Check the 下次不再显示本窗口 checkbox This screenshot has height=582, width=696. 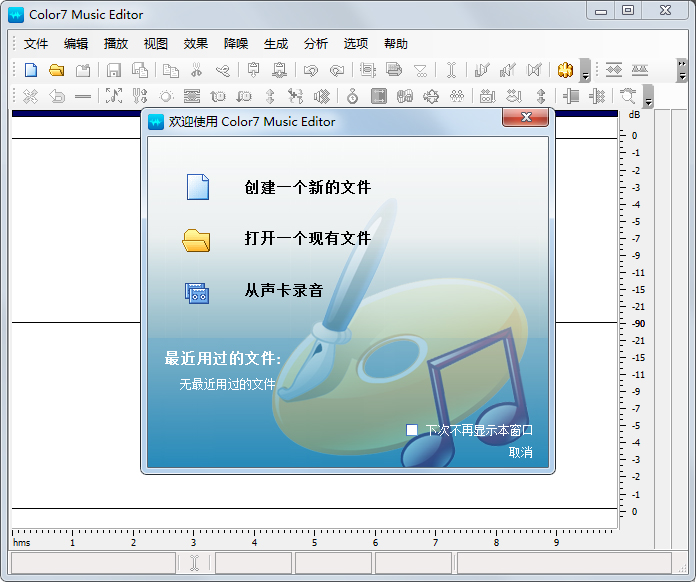tap(412, 430)
